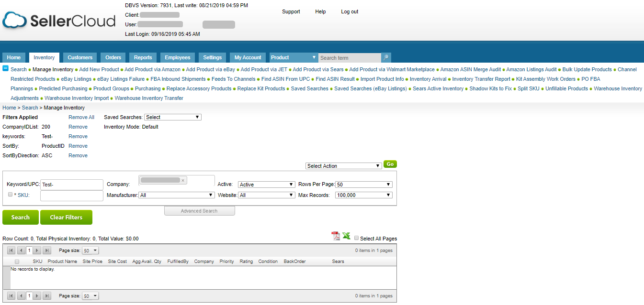Export results to PDF icon

coord(336,236)
